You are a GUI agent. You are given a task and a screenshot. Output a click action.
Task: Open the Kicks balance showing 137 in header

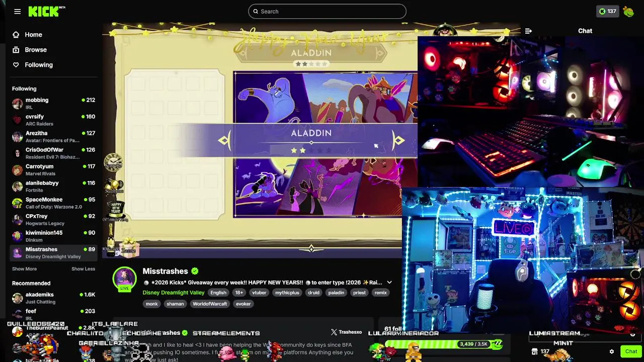[607, 11]
